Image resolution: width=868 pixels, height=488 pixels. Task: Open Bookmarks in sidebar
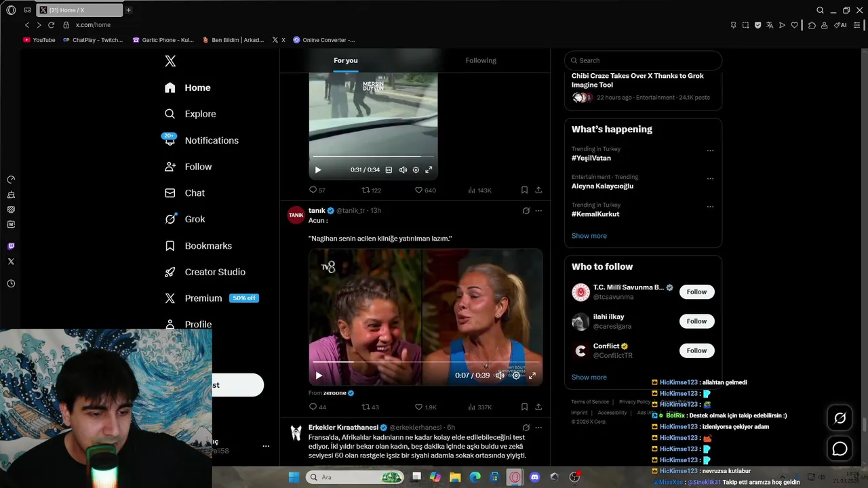(198, 245)
